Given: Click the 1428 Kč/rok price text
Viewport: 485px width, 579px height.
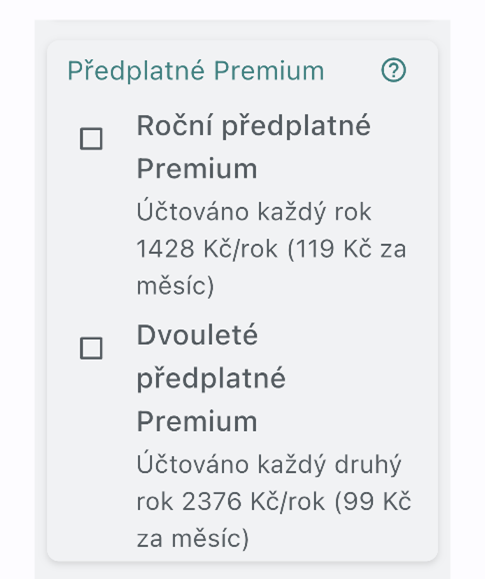Looking at the screenshot, I should [x=207, y=249].
